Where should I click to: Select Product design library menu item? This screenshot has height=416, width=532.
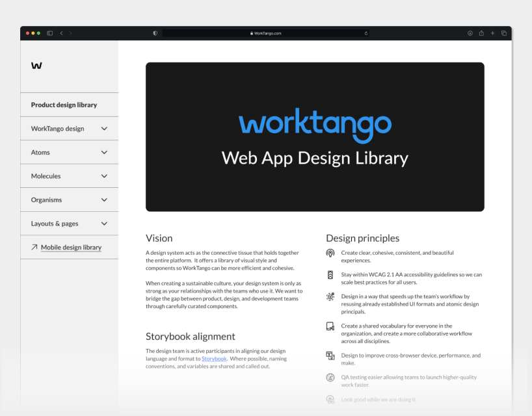(69, 105)
